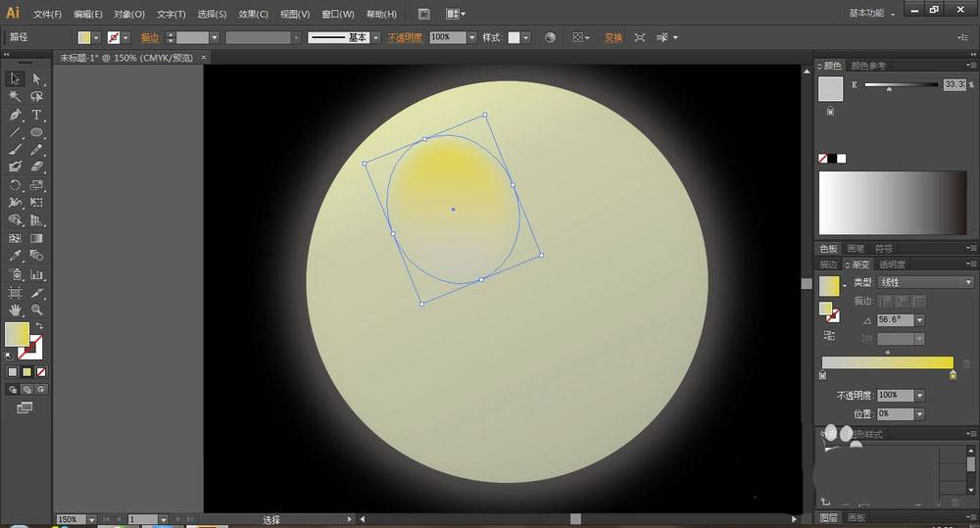Click the reverse gradient button

830,335
